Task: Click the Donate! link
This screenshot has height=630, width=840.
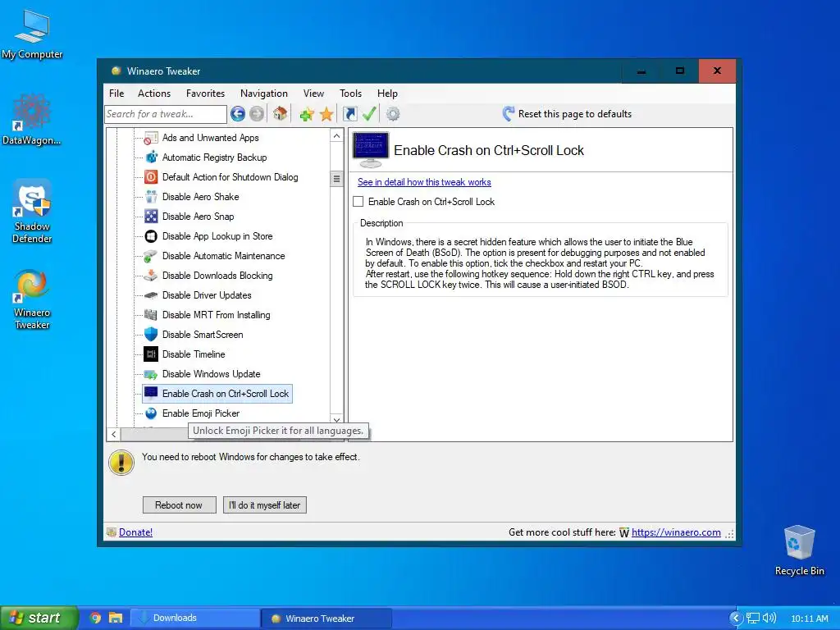Action: [x=135, y=532]
